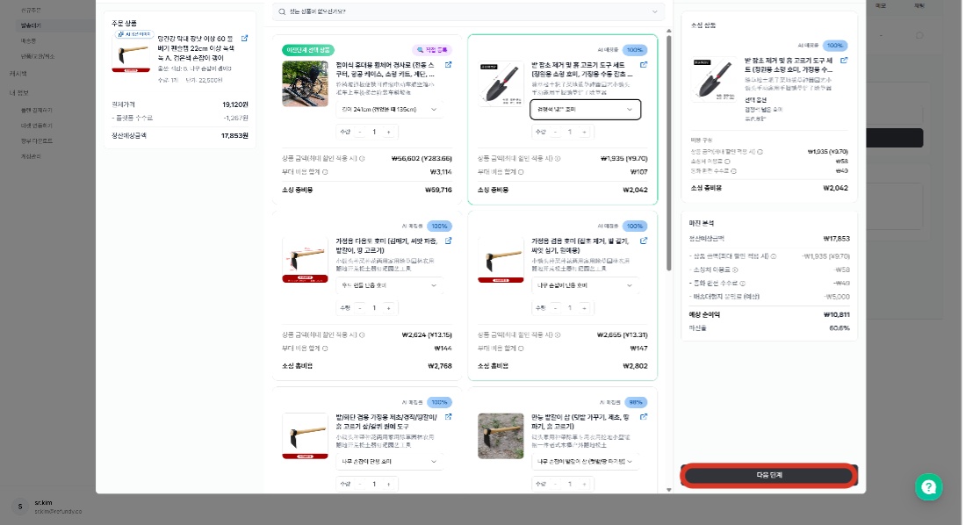
Task: Click the green previously selected product badge
Action: tap(308, 50)
